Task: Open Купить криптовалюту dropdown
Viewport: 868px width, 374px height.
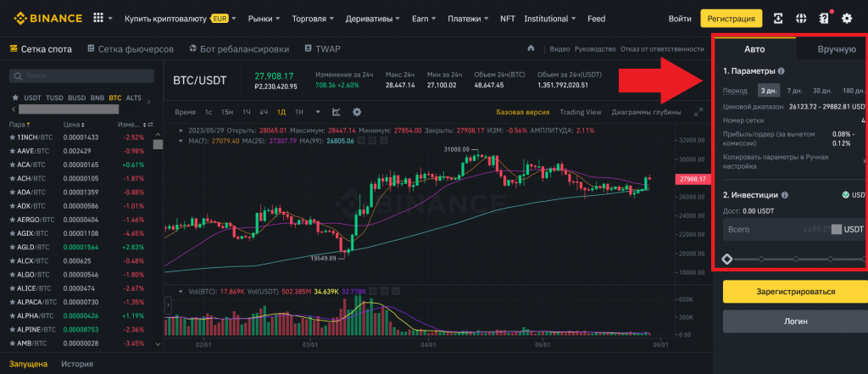Action: click(181, 19)
